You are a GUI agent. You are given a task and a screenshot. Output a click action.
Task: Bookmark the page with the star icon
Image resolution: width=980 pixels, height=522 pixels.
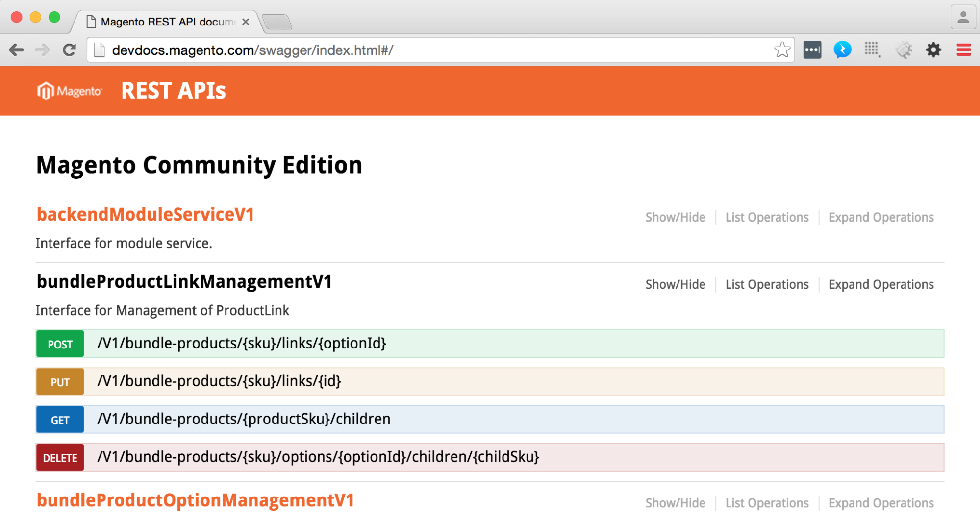(782, 50)
